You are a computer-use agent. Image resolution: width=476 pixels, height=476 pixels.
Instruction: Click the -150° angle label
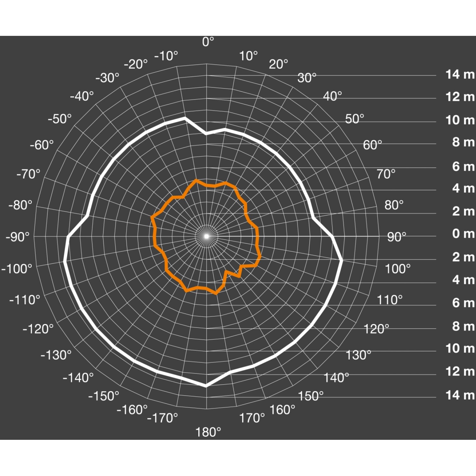[103, 396]
